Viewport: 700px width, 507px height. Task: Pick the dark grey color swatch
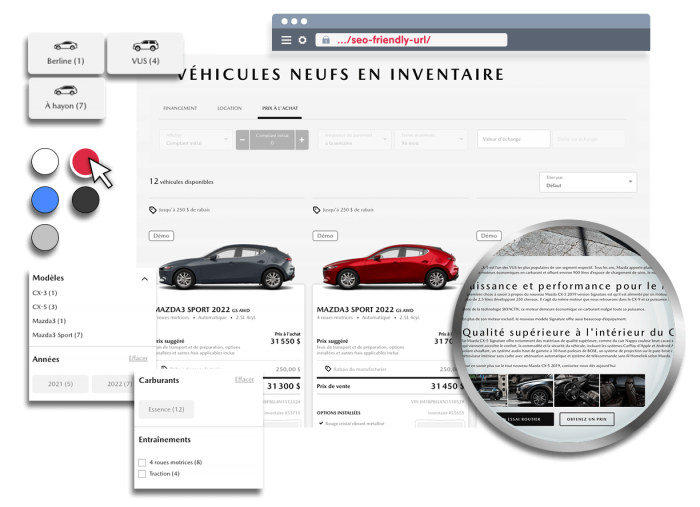point(85,199)
